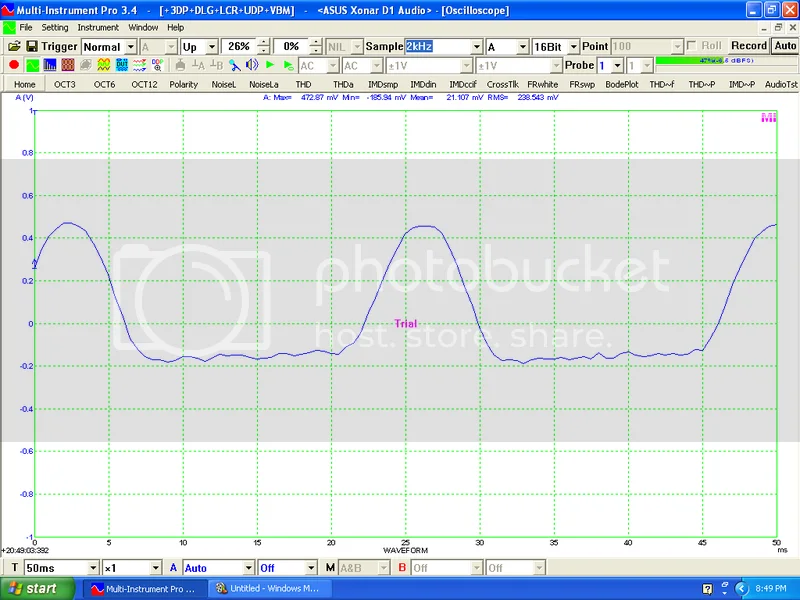Open the oscilloscope view icon
This screenshot has height=600, width=800.
tap(32, 65)
